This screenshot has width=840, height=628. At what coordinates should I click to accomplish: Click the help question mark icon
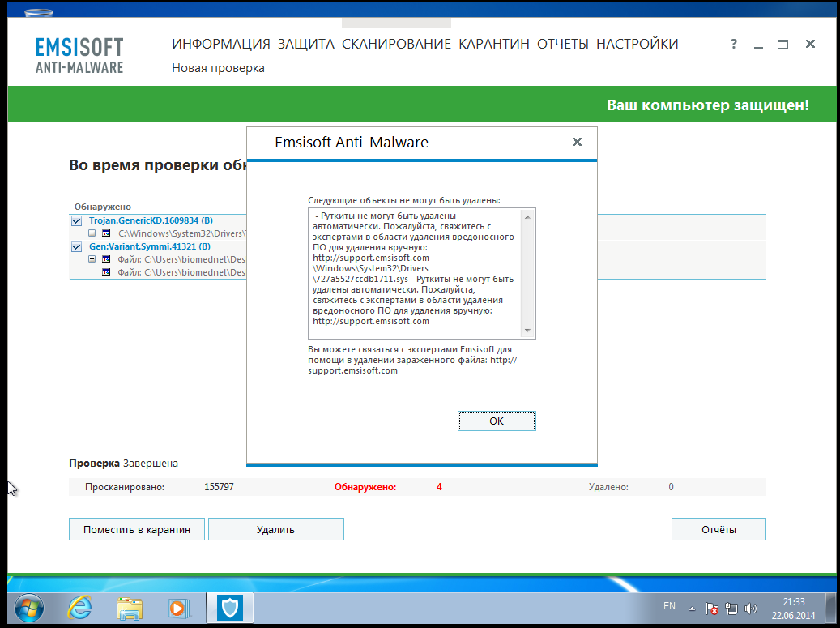point(734,44)
